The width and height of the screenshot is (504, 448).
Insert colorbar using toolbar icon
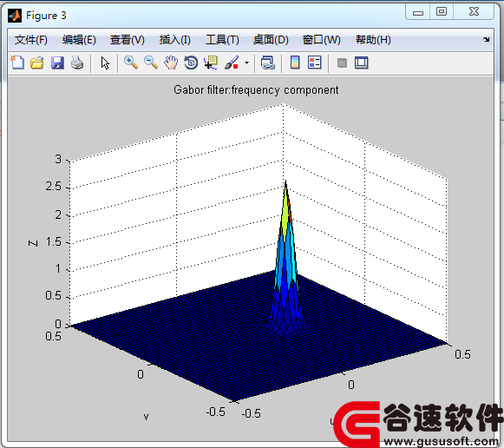click(x=295, y=63)
